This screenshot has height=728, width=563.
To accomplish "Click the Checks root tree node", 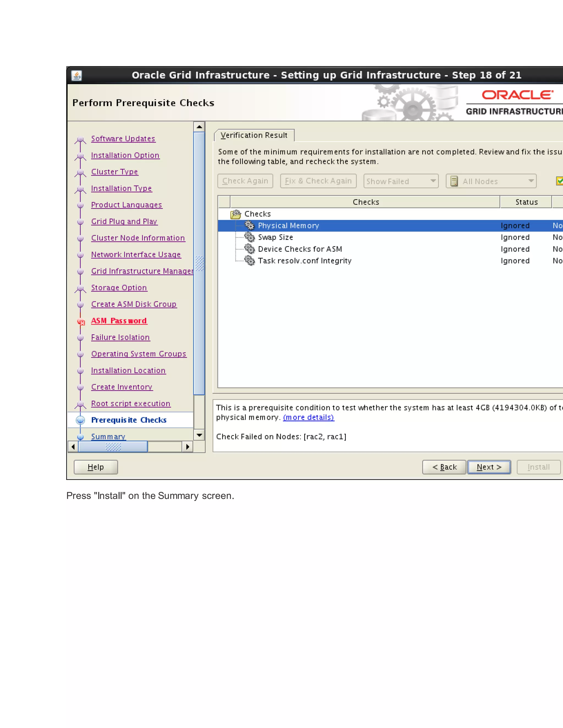I will tap(258, 214).
